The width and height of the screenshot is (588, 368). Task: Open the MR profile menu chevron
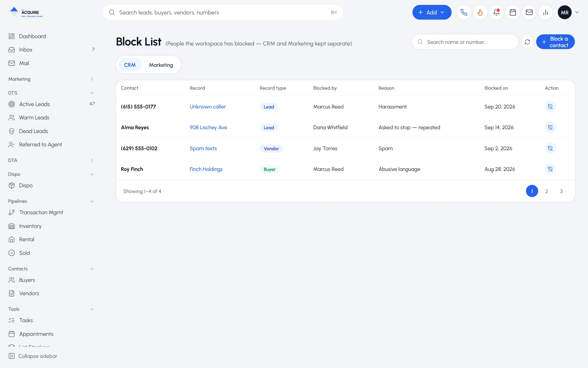[577, 12]
